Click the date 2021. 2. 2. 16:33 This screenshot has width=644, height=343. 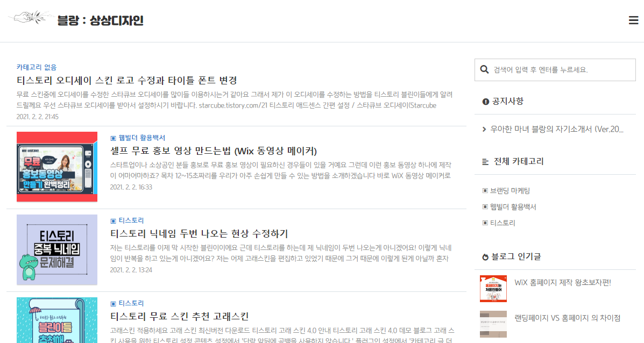tap(131, 188)
